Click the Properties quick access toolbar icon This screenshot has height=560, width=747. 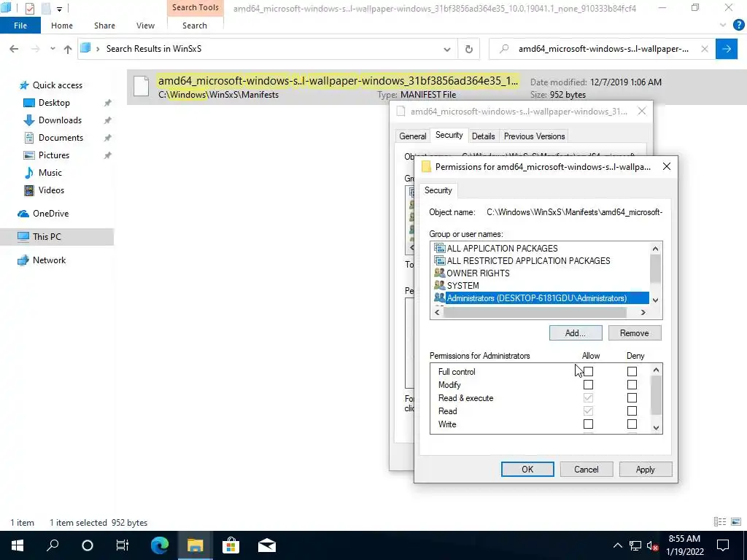(29, 8)
